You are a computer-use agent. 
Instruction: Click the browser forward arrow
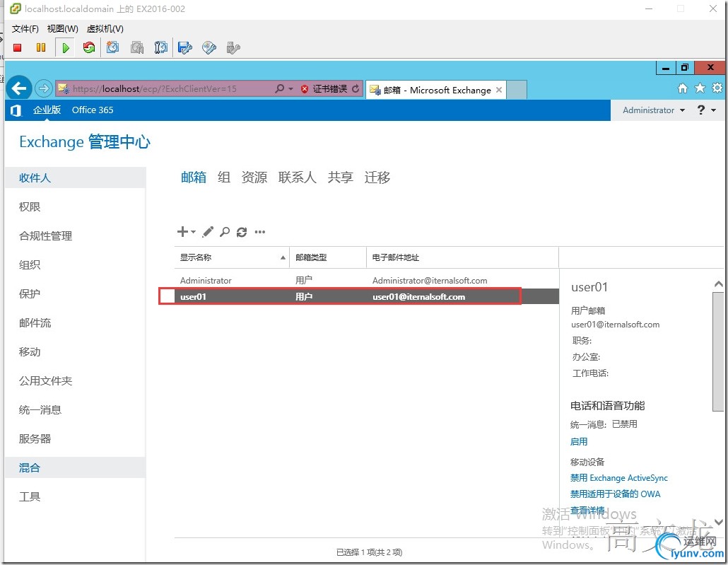coord(44,88)
